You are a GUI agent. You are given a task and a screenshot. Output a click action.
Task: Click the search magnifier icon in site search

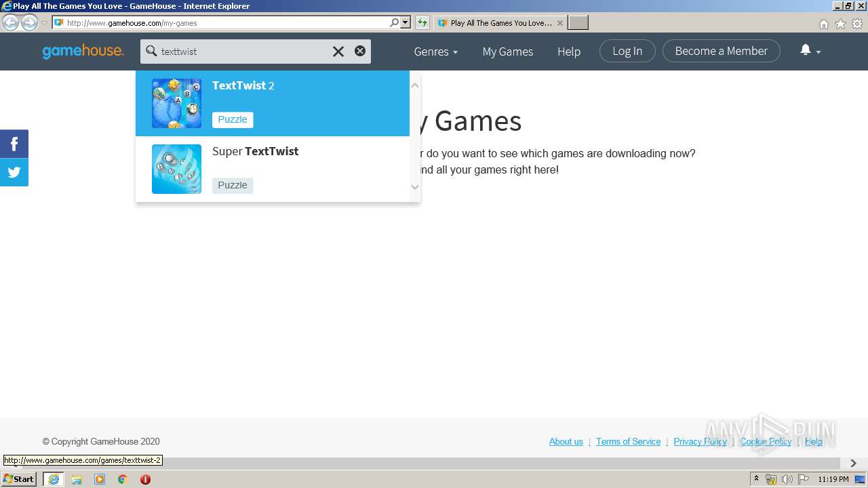pyautogui.click(x=151, y=52)
